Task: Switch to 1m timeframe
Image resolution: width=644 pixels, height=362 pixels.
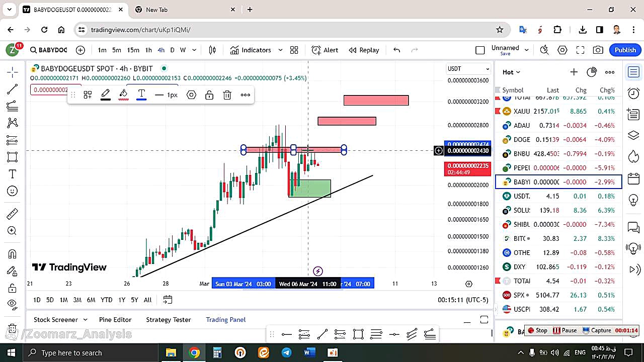Action: pyautogui.click(x=102, y=50)
